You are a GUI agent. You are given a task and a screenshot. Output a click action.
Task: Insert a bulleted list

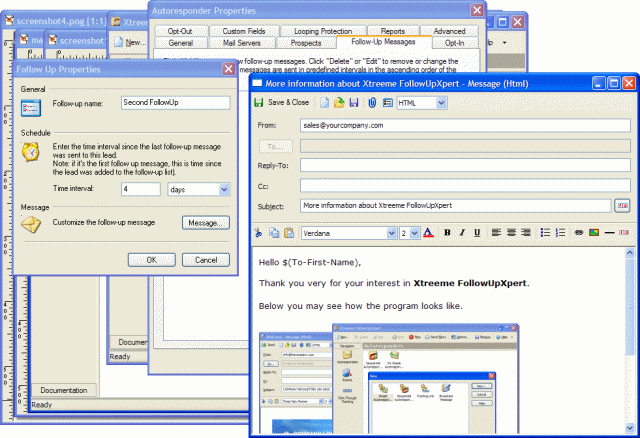coord(545,233)
